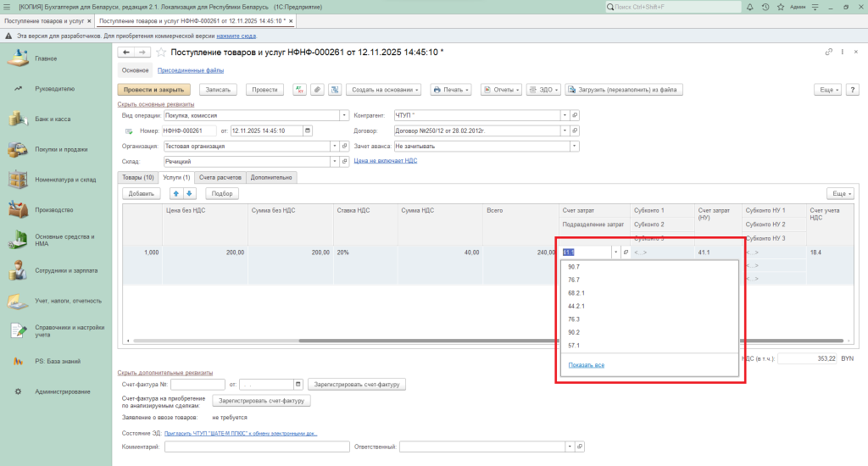
Task: Expand the Зачет аванса dropdown
Action: 575,146
